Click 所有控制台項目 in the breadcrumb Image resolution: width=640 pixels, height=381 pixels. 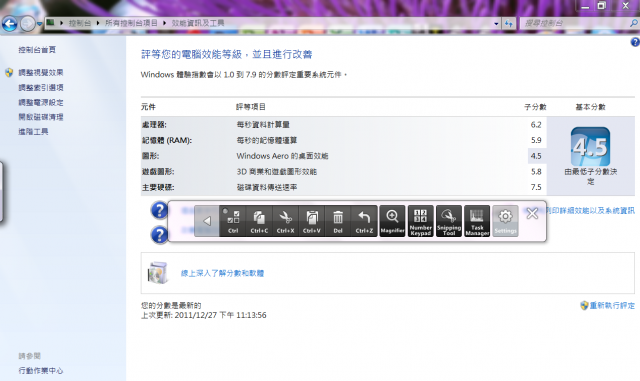131,23
